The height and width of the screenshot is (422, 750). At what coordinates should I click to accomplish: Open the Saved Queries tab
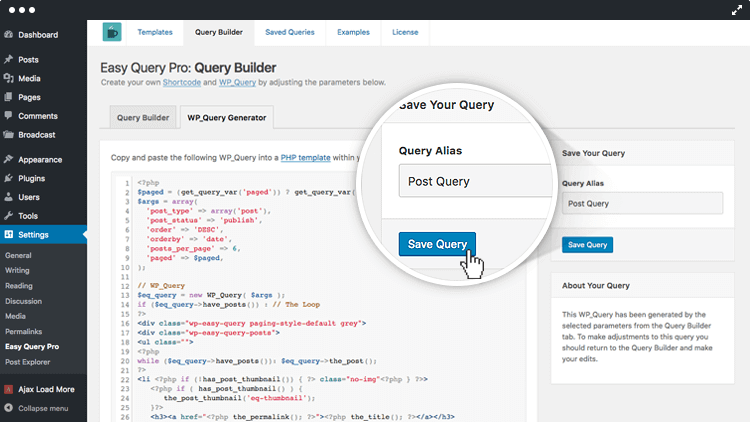coord(290,32)
